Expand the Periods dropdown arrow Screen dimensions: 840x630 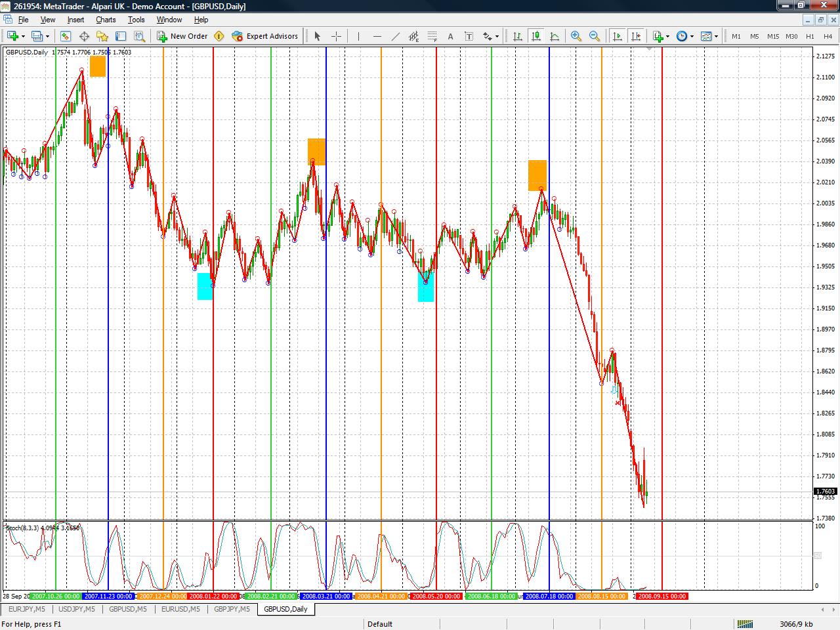click(692, 36)
